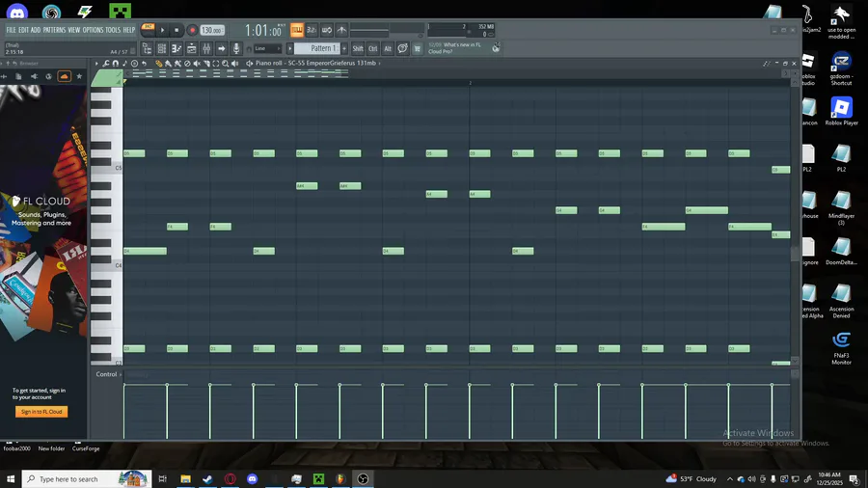The image size is (868, 488).
Task: Open the PATTERNS menu
Action: pyautogui.click(x=54, y=30)
